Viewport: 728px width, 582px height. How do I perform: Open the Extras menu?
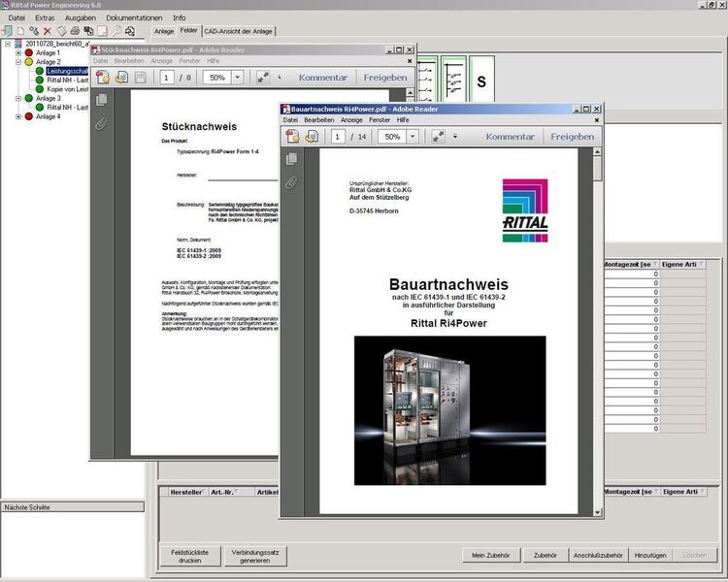click(x=45, y=18)
